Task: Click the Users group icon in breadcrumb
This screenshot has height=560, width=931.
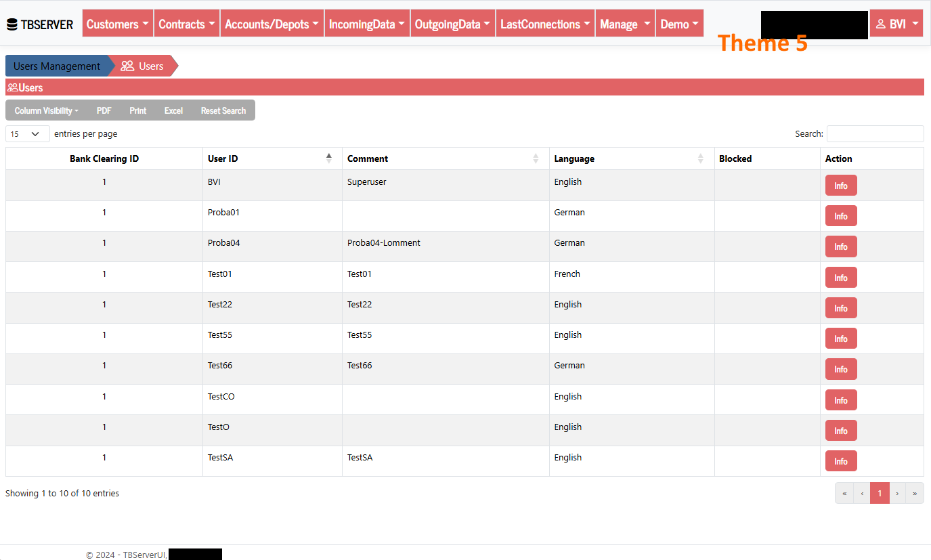Action: (127, 66)
